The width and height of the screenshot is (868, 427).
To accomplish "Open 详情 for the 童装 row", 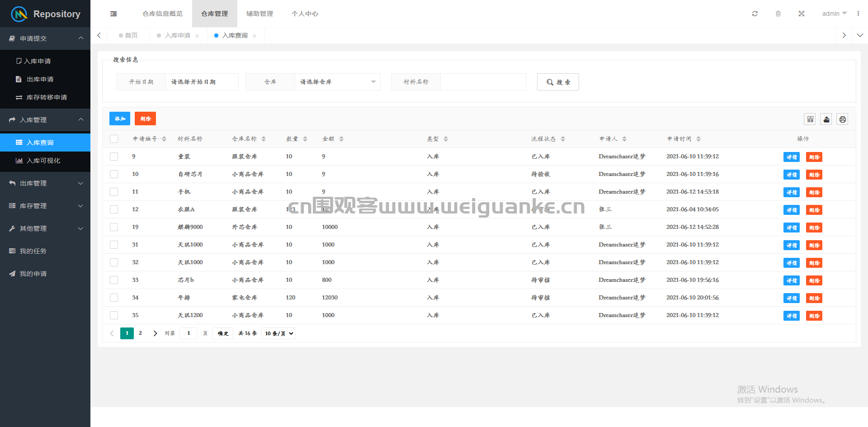I will (x=792, y=157).
